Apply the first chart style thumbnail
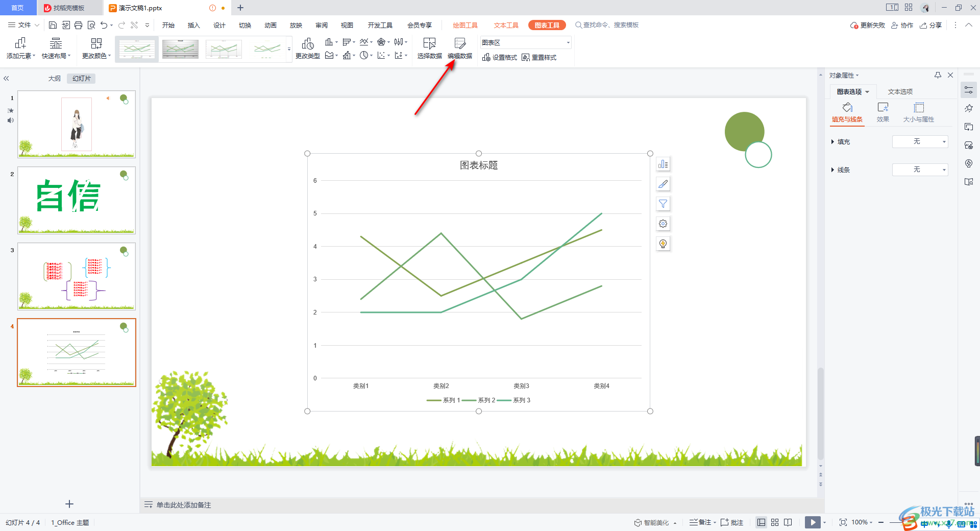The image size is (980, 531). tap(137, 49)
